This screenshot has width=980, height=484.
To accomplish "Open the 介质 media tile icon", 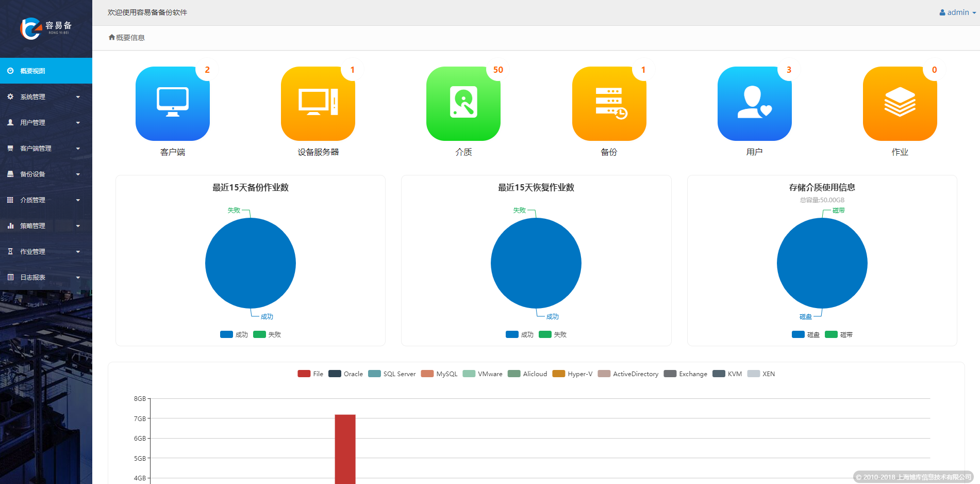I will (x=463, y=103).
